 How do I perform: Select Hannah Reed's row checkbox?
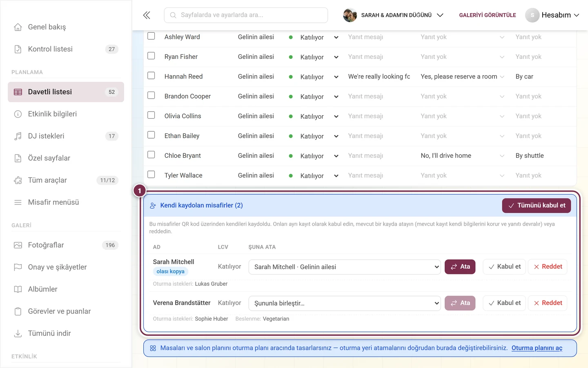(x=151, y=76)
